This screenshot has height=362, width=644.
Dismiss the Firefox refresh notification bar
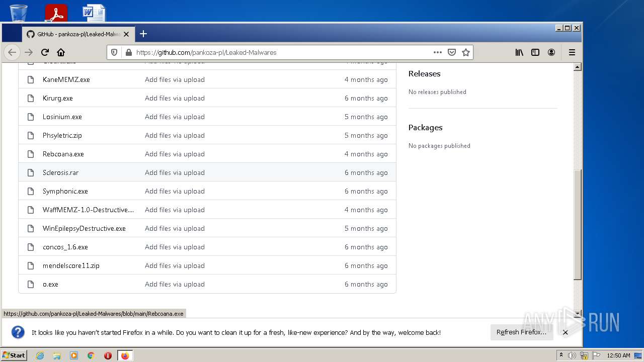click(x=565, y=332)
